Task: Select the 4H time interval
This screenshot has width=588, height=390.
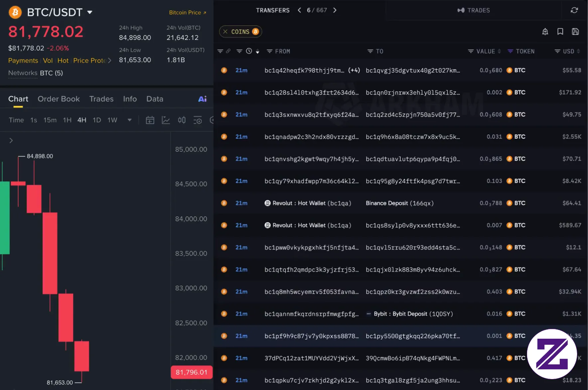Action: click(x=82, y=120)
